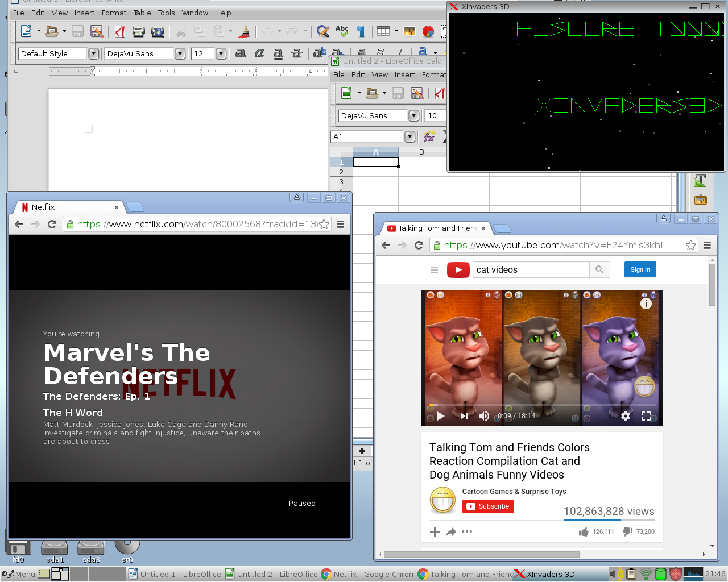728x582 pixels.
Task: Toggle Underline formatting in Writer
Action: point(278,53)
